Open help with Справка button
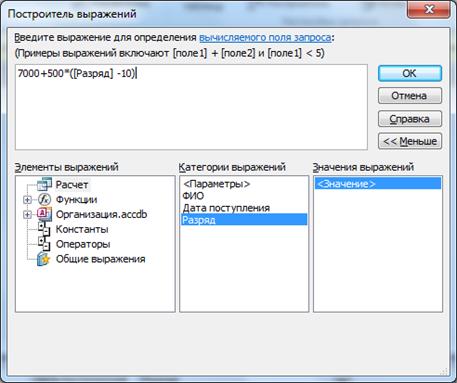The height and width of the screenshot is (383, 457). [x=410, y=119]
